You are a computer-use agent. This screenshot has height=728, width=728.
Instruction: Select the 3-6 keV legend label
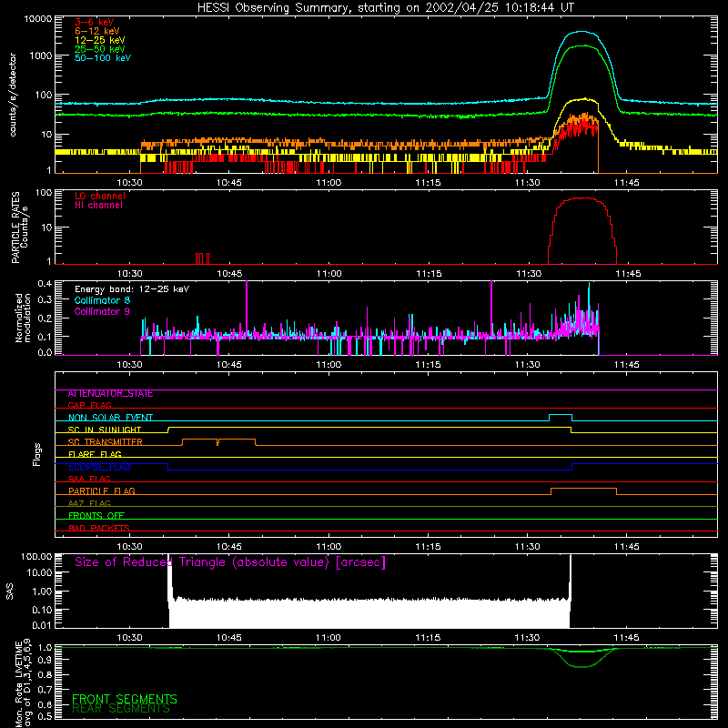pos(95,22)
